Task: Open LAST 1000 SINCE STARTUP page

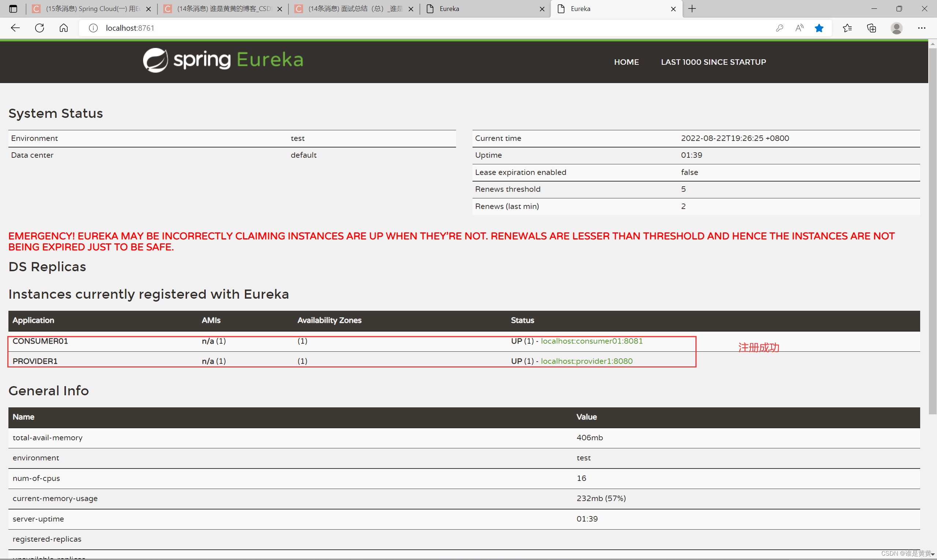Action: (x=713, y=62)
